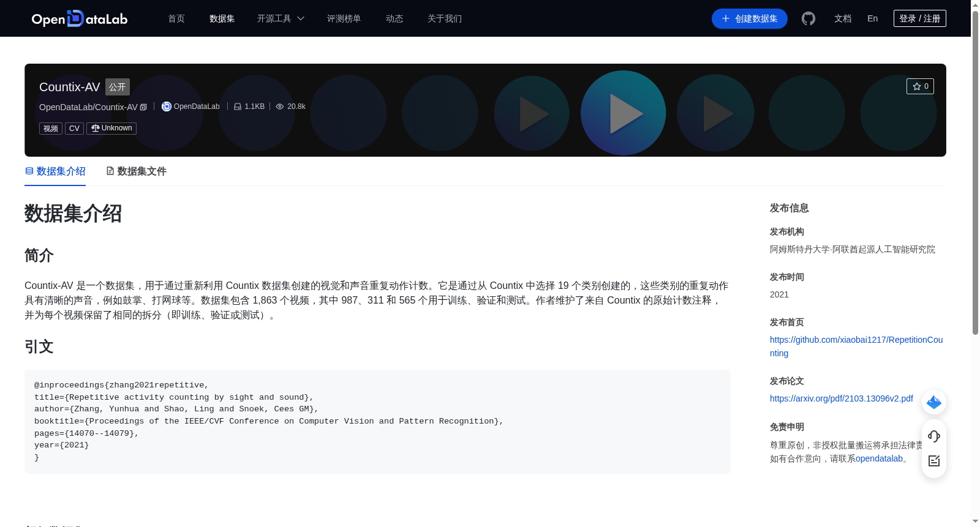Viewport: 980px width, 527px height.
Task: Click the file size disk icon
Action: pos(238,107)
